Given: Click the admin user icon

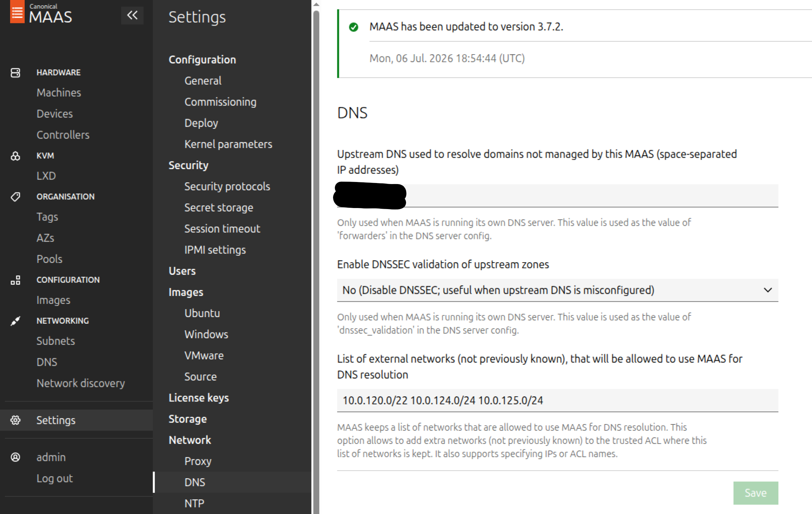Looking at the screenshot, I should click(x=15, y=457).
